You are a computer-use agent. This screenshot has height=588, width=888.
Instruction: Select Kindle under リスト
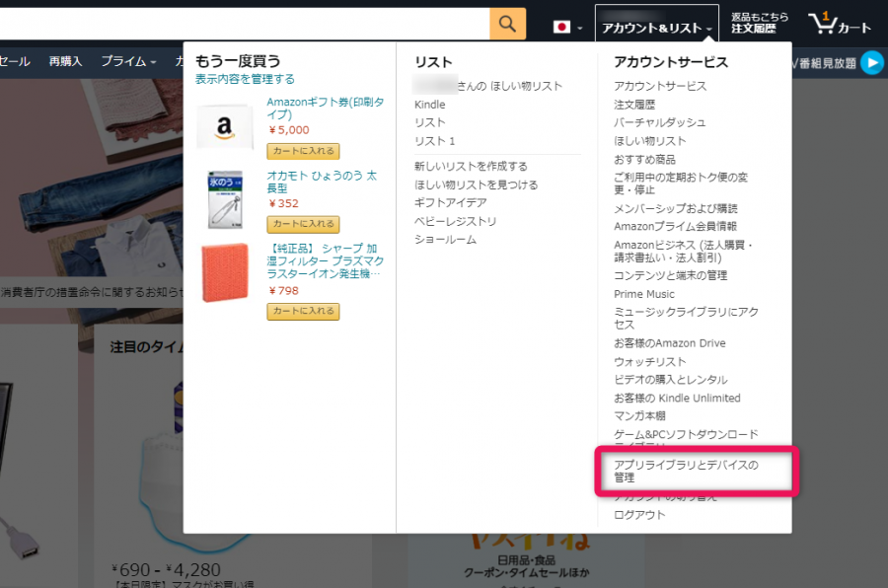[430, 105]
